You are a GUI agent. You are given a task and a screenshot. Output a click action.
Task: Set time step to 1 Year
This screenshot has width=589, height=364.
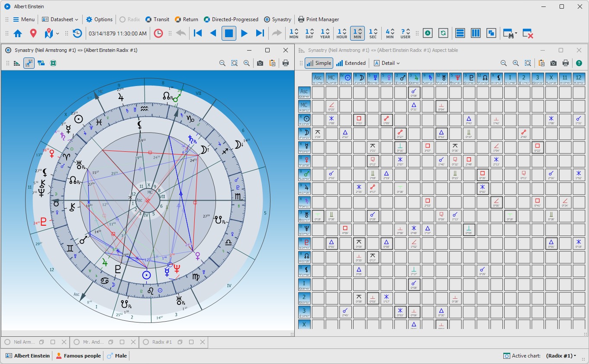click(325, 33)
